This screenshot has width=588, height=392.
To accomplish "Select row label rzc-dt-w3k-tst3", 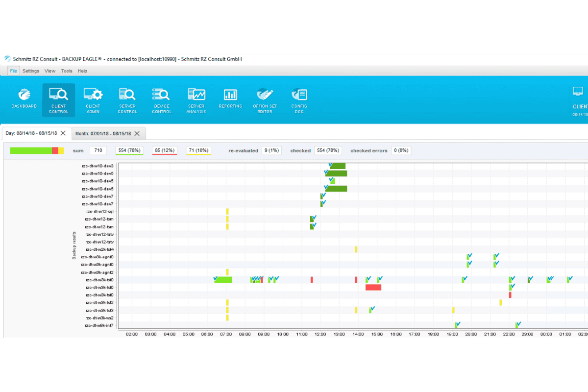I will [99, 310].
